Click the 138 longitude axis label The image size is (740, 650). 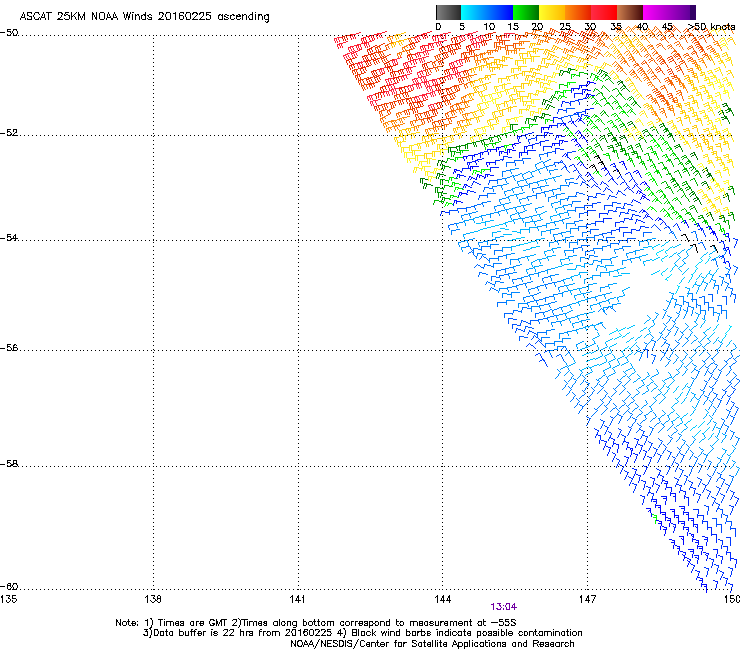153,599
